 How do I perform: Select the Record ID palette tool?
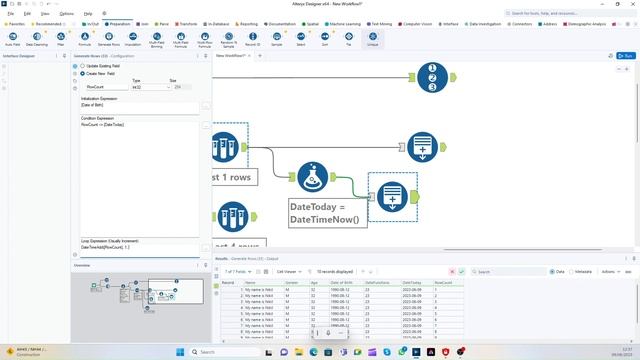click(253, 39)
